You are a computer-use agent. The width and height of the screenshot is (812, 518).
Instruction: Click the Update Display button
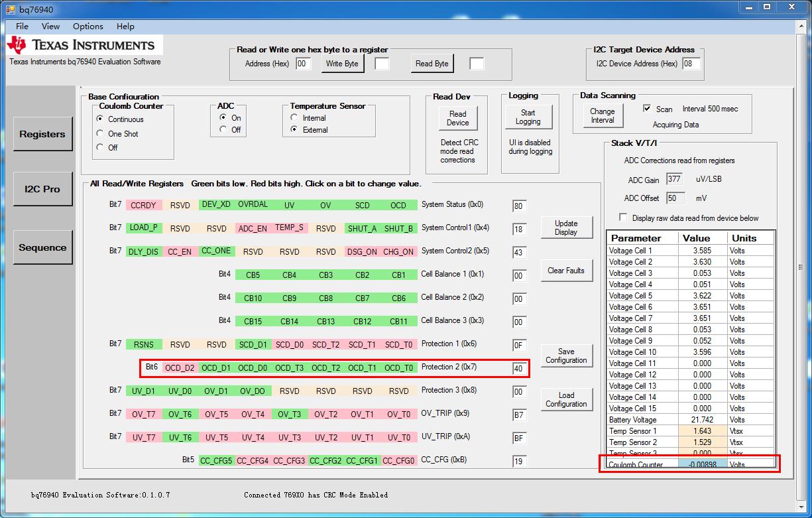tap(566, 227)
